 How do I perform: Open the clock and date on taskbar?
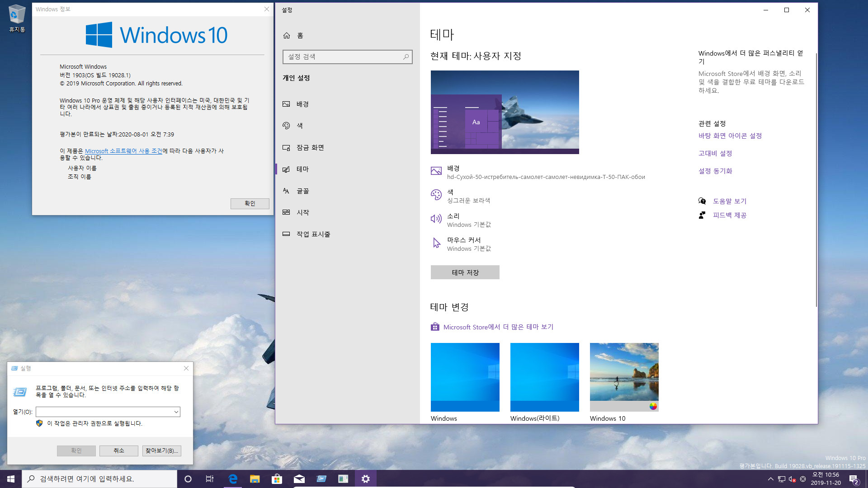826,479
